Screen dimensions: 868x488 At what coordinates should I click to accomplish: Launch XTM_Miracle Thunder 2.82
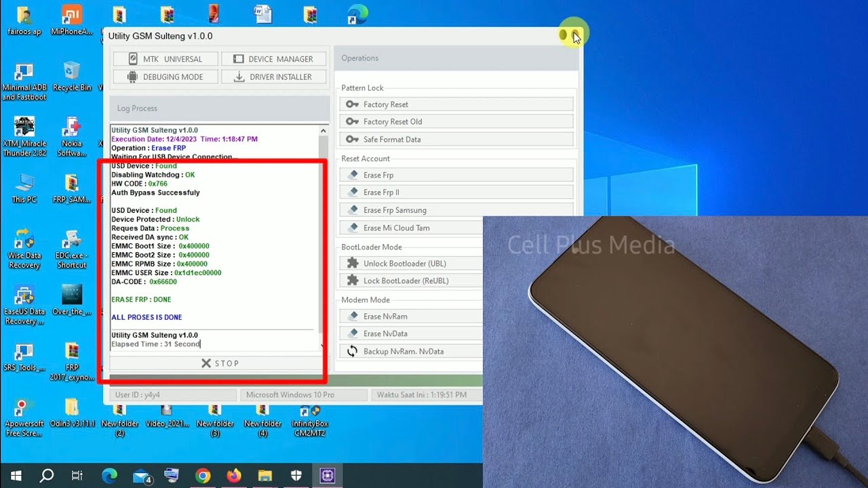(24, 138)
